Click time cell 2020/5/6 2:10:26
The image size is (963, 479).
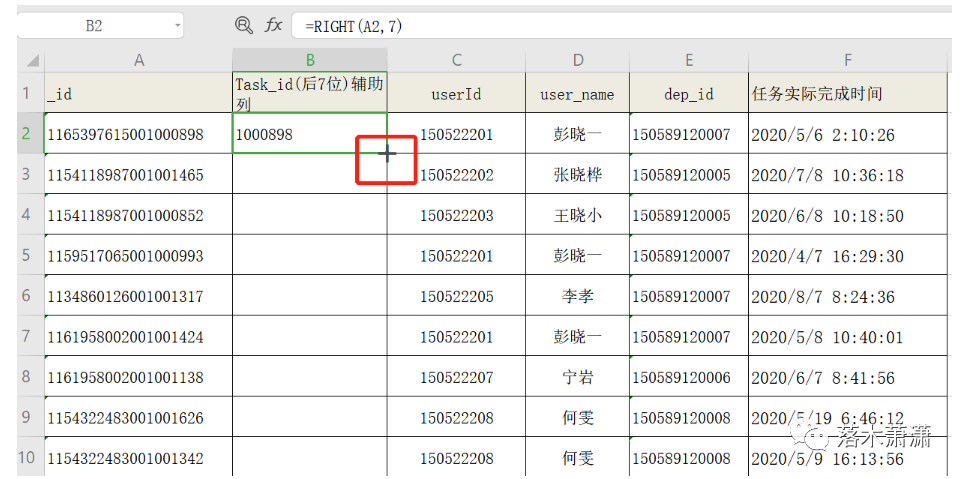[x=849, y=133]
